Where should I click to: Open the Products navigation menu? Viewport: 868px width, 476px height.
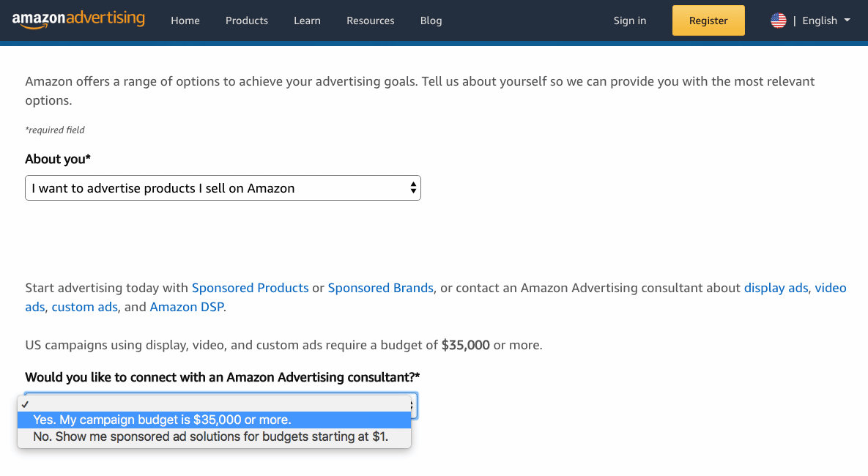pos(246,21)
